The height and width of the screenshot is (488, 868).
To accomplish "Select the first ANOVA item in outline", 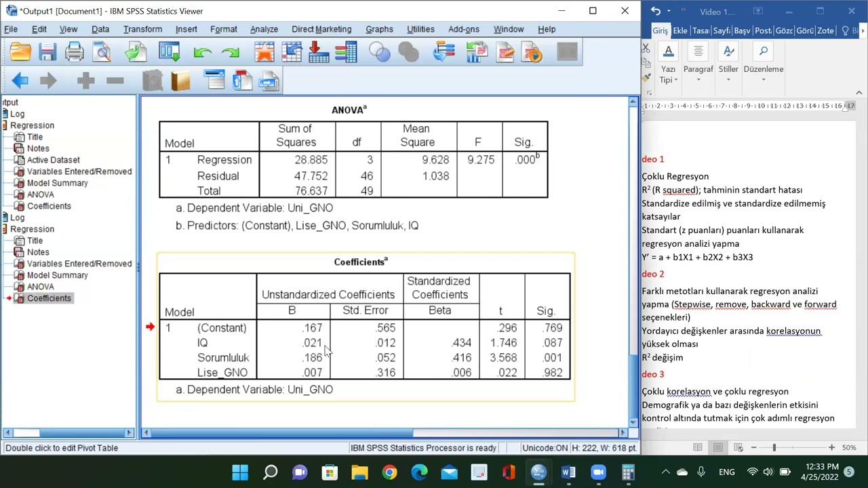I will click(x=40, y=195).
